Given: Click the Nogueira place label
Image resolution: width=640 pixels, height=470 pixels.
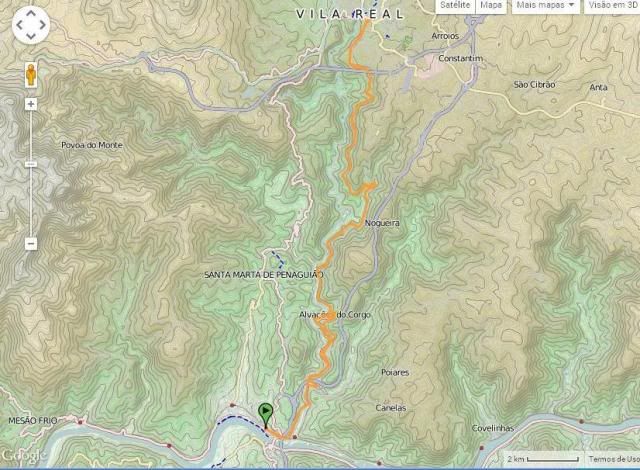Looking at the screenshot, I should pos(382,223).
